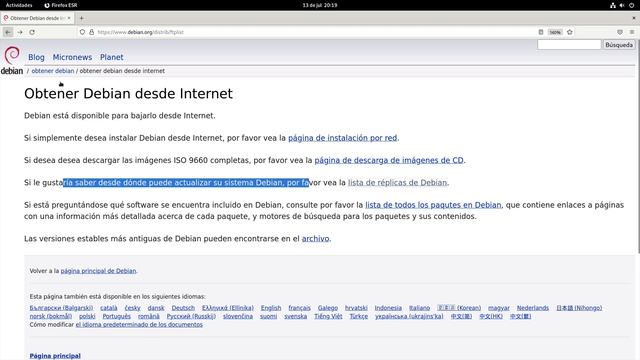This screenshot has width=640, height=360.
Task: Open the volume icon in top bar
Action: coord(622,5)
